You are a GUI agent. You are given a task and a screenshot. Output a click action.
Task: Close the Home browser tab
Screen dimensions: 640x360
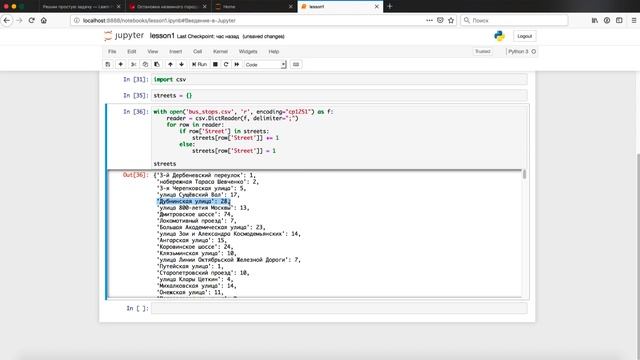pyautogui.click(x=291, y=7)
